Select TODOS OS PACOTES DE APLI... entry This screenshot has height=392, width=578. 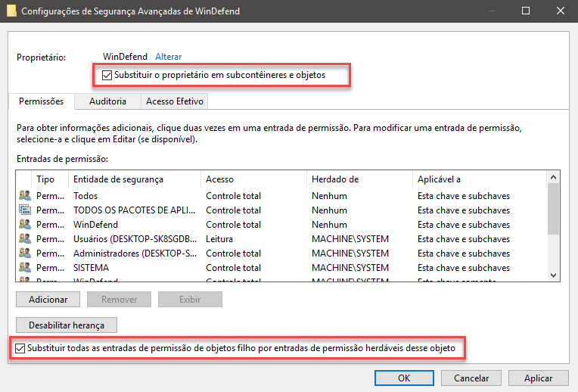[281, 210]
